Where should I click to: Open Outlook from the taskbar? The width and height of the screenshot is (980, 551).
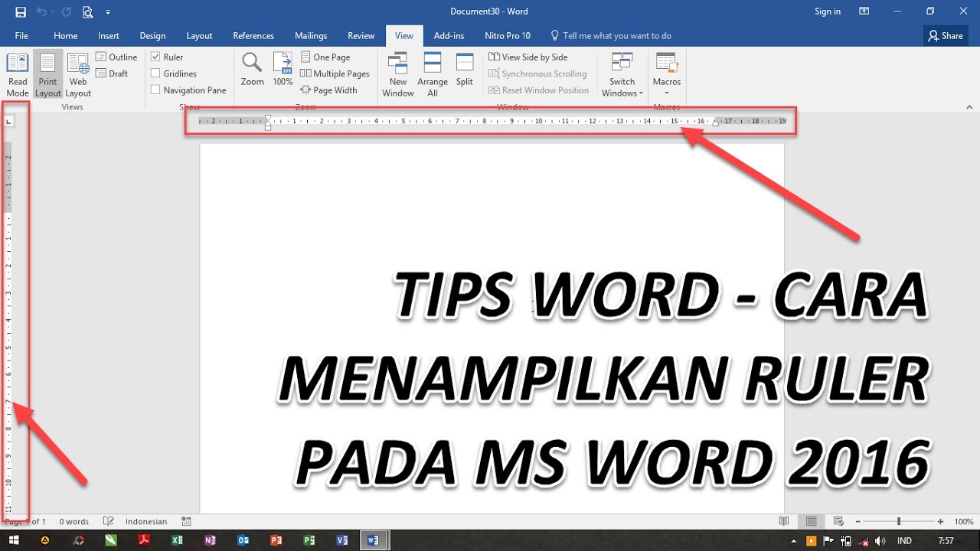[243, 540]
